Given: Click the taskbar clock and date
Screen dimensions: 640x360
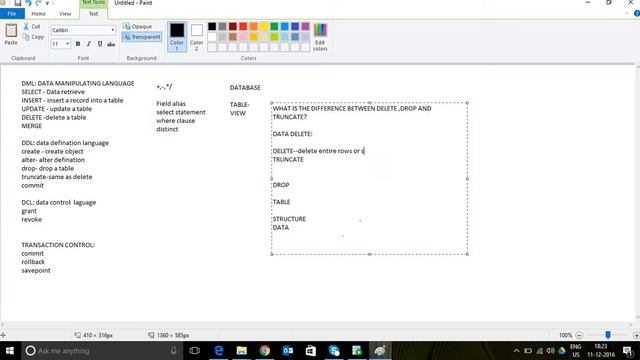Looking at the screenshot, I should pos(601,351).
